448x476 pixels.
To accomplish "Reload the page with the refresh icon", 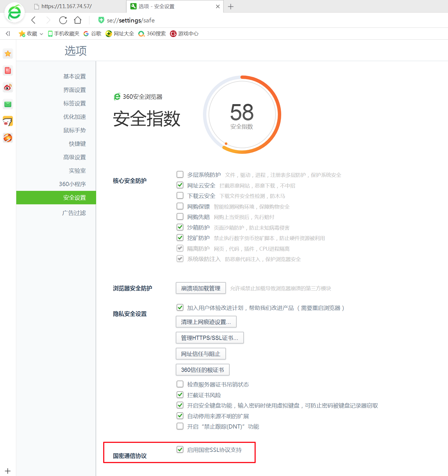I will [x=63, y=20].
